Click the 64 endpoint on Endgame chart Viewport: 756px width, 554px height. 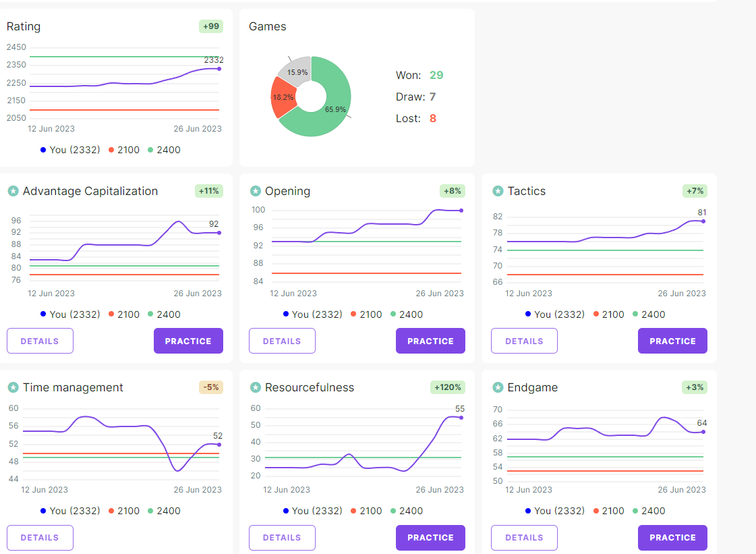tap(703, 432)
